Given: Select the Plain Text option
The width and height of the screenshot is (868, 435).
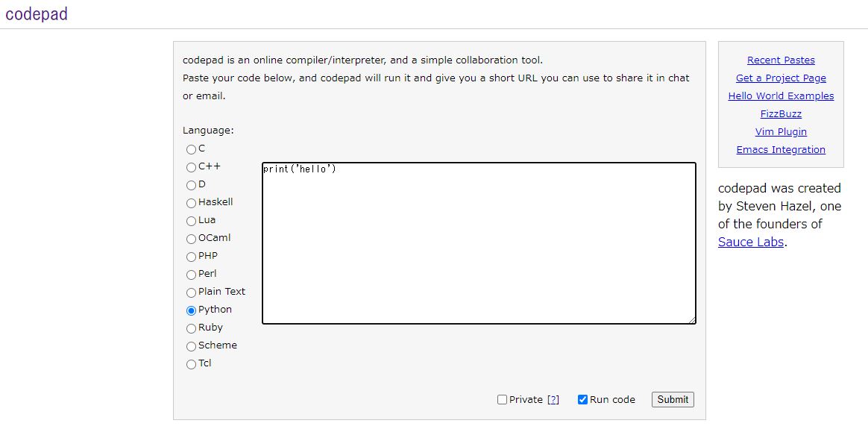Looking at the screenshot, I should click(191, 292).
